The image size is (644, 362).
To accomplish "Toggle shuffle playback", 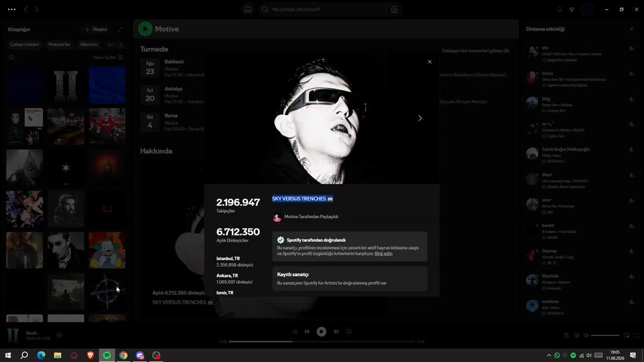I will point(295,331).
